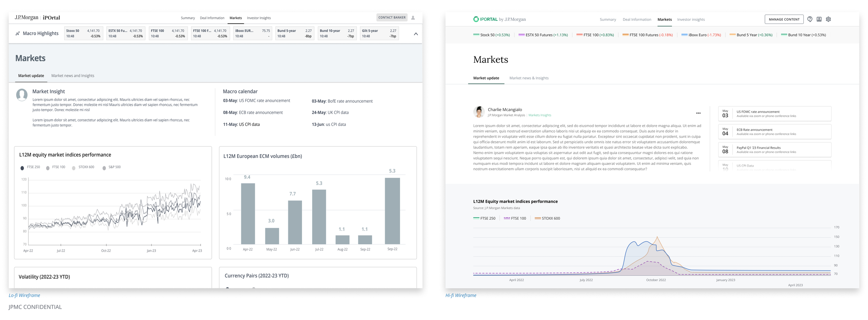
Task: Click the account icon in hi-fi header
Action: tap(819, 19)
